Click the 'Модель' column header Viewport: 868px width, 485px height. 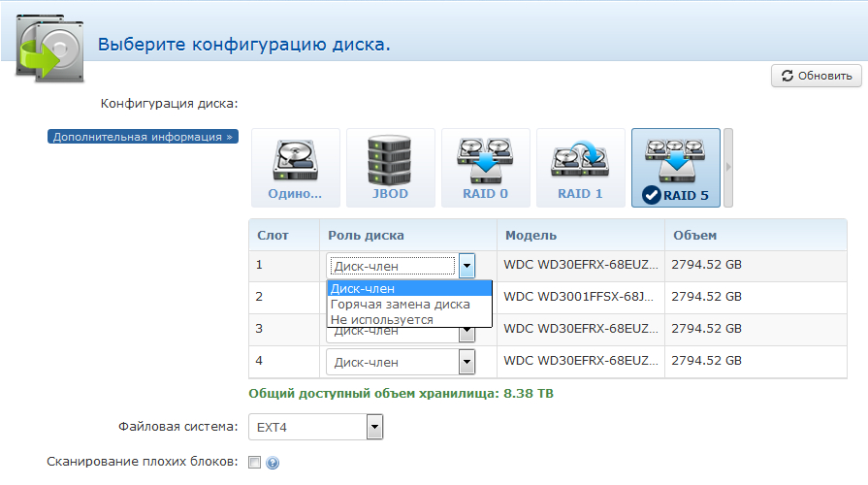click(x=530, y=236)
